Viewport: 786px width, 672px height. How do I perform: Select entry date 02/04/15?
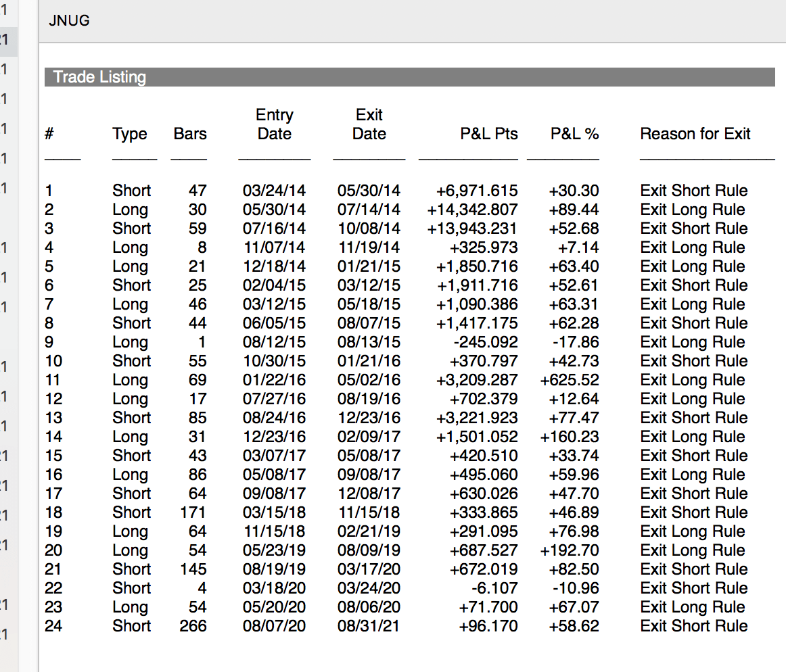point(274,285)
